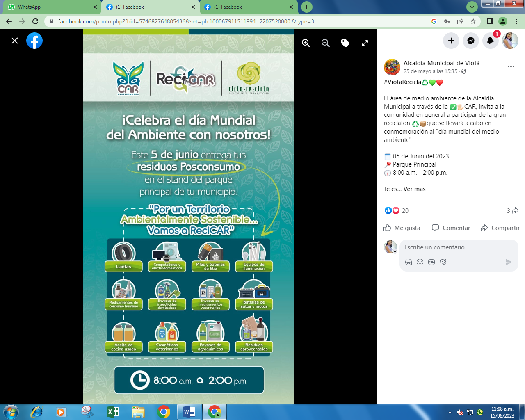Click the URL address bar

coord(242,21)
